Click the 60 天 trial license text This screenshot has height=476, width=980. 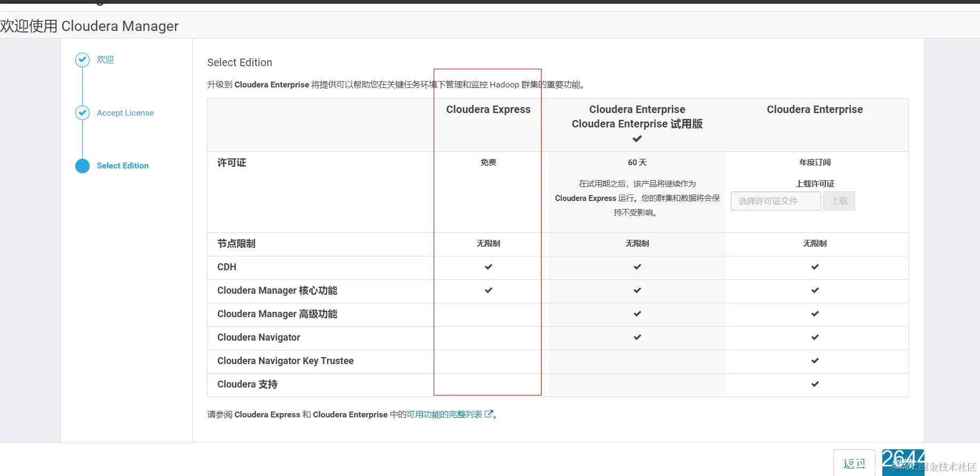[637, 162]
